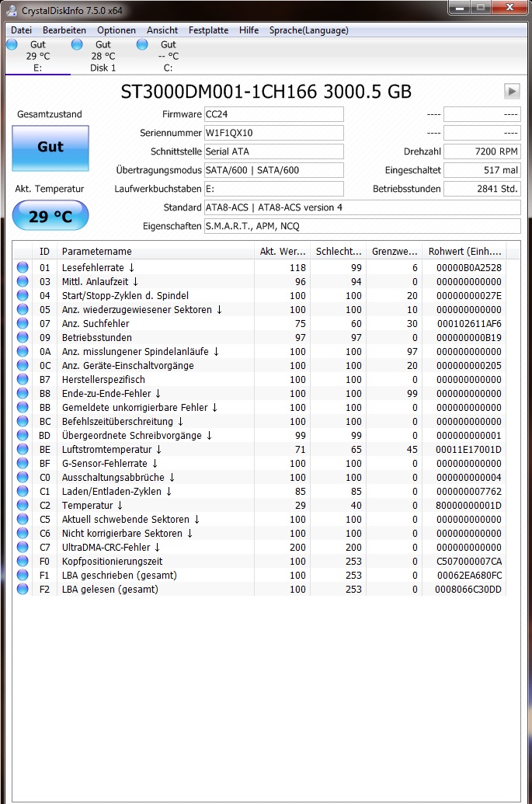
Task: Click the Betriebsstunden field 2841 Std.
Action: coord(482,189)
